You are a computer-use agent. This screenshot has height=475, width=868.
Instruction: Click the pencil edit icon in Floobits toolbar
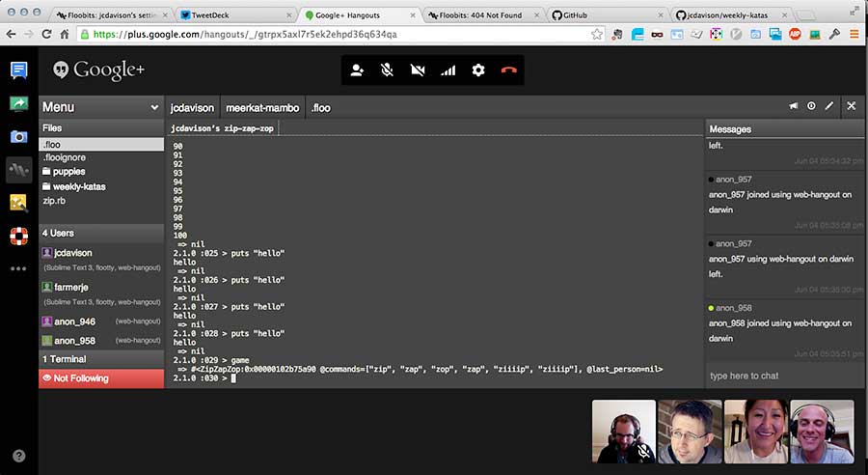click(x=829, y=107)
